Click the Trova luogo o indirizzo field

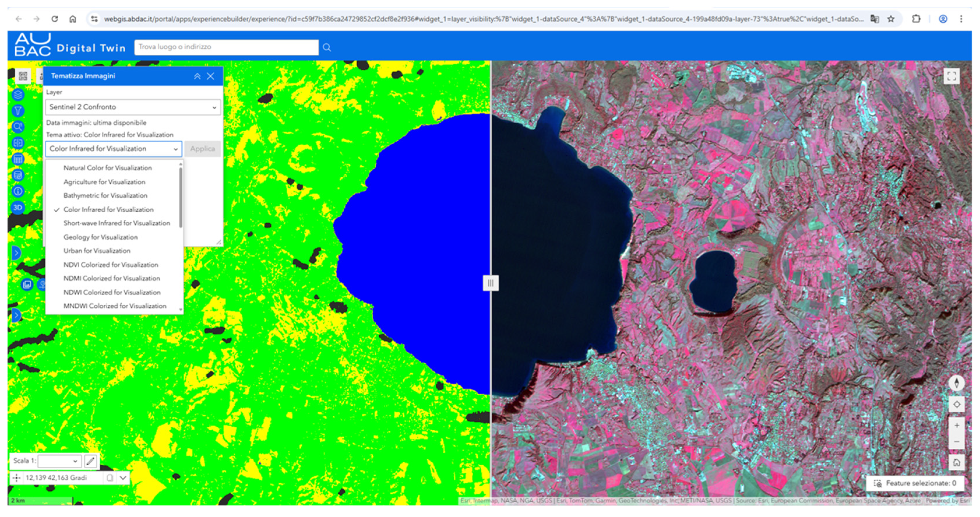[226, 47]
